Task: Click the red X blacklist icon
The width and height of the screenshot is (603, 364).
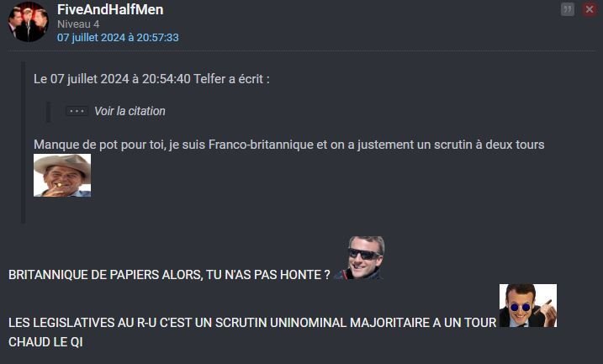Action: 590,9
